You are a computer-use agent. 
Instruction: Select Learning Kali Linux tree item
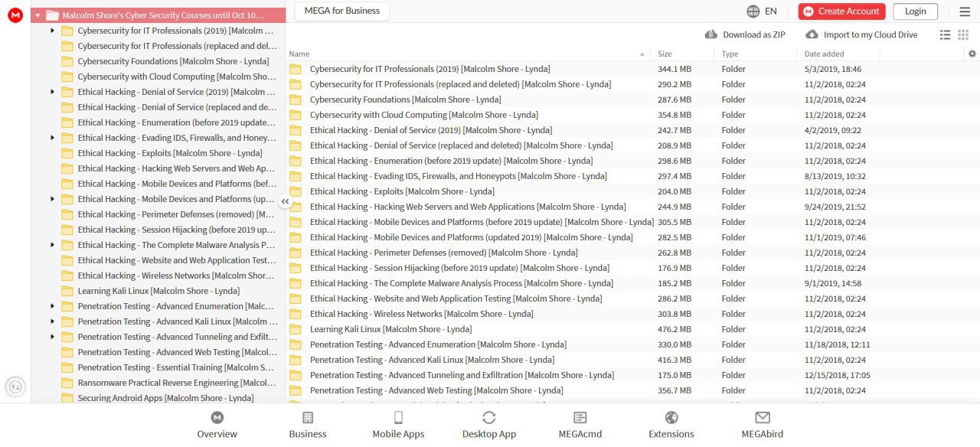[158, 291]
